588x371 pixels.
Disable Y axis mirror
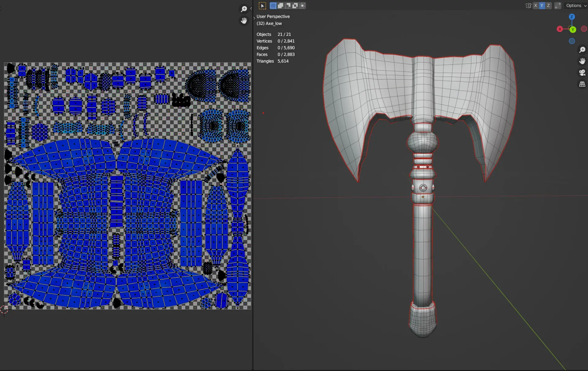(x=542, y=6)
